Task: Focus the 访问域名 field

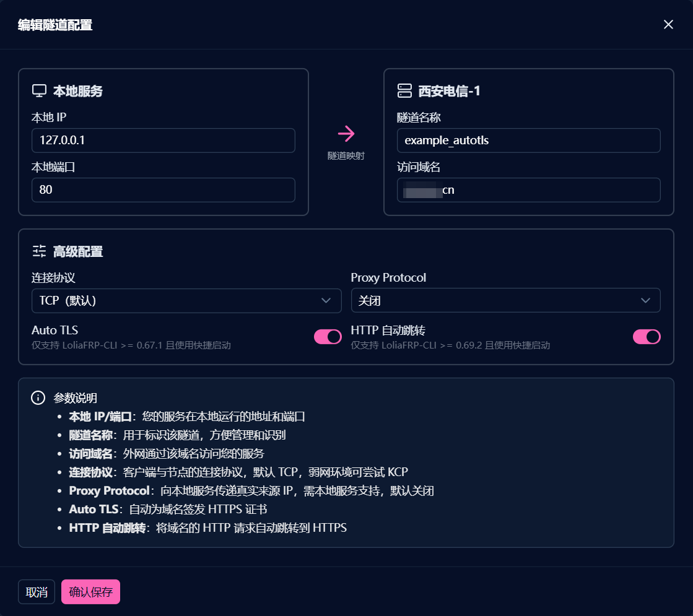Action: pos(529,190)
